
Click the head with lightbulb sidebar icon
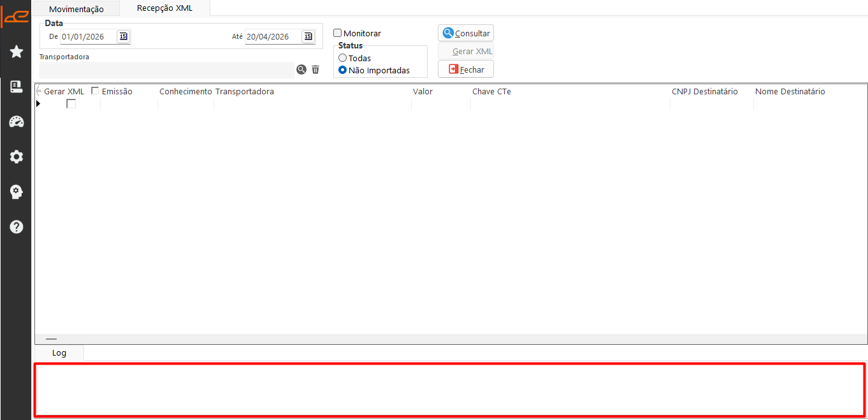pos(17,192)
